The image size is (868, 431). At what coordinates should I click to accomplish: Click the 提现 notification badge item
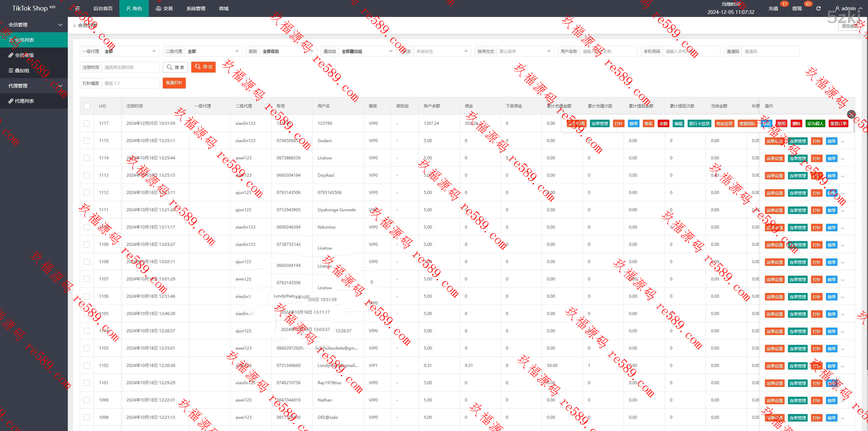click(797, 8)
